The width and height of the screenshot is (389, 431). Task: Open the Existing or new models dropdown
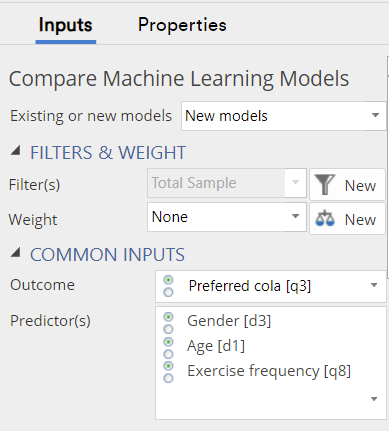click(284, 116)
